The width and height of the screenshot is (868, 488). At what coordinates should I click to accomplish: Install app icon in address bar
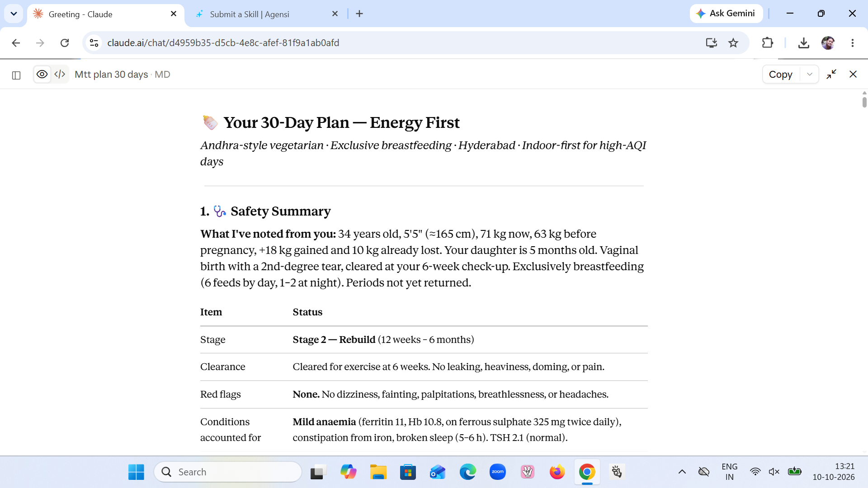(x=711, y=43)
